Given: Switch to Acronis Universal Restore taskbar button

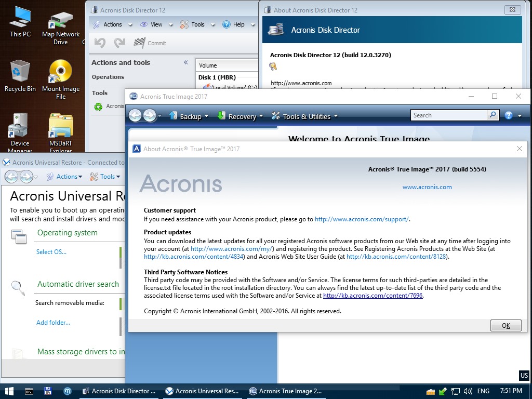Looking at the screenshot, I should (x=203, y=391).
